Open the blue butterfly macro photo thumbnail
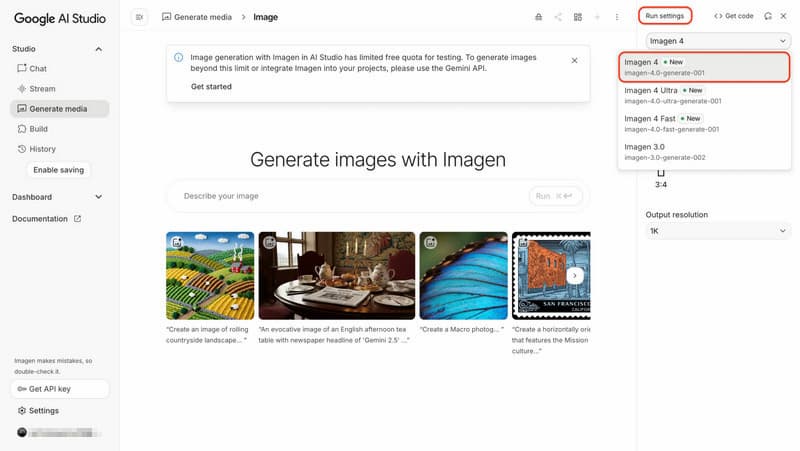Image resolution: width=800 pixels, height=451 pixels. (464, 276)
